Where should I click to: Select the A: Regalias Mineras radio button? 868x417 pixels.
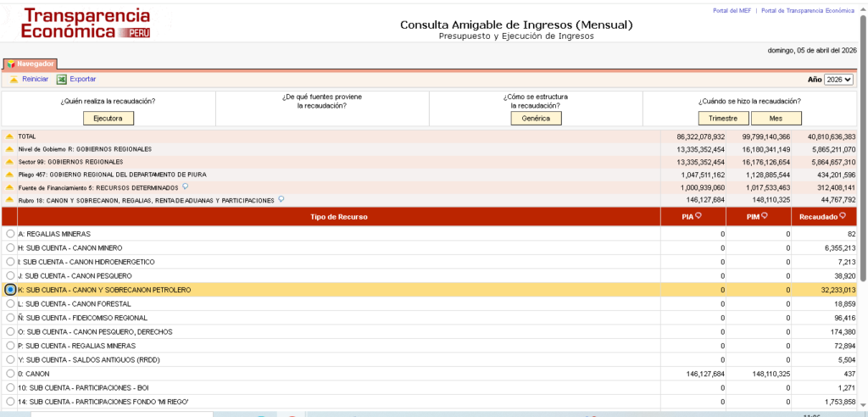(x=10, y=234)
